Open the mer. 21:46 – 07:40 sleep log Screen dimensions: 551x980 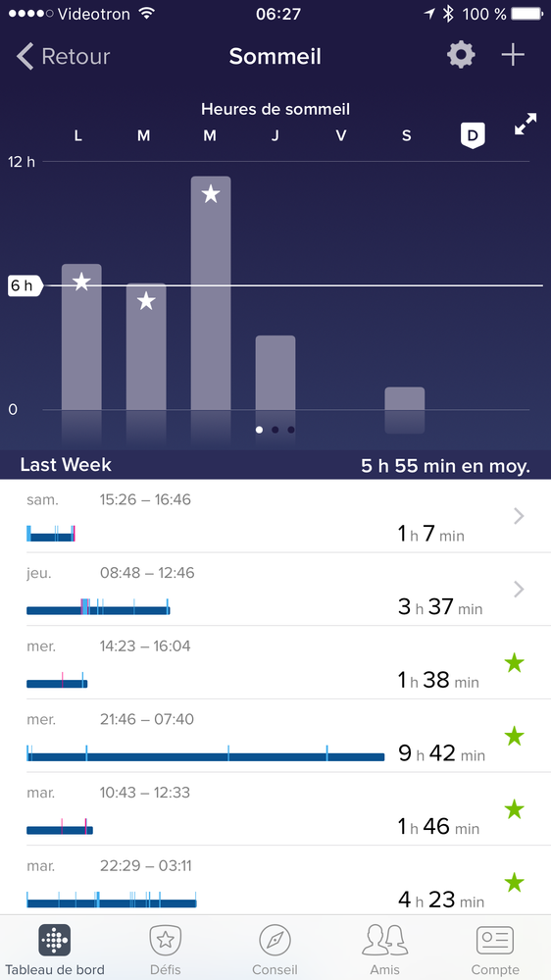coord(275,736)
